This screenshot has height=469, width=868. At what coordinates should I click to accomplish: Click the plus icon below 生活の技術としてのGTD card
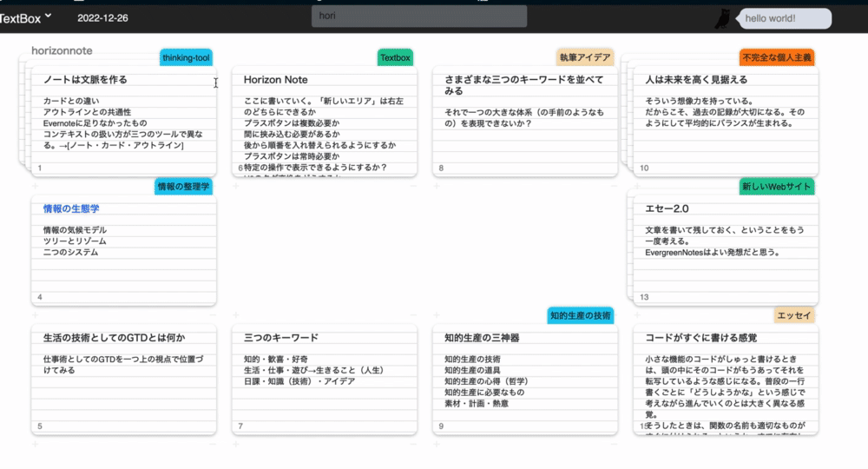(x=36, y=444)
